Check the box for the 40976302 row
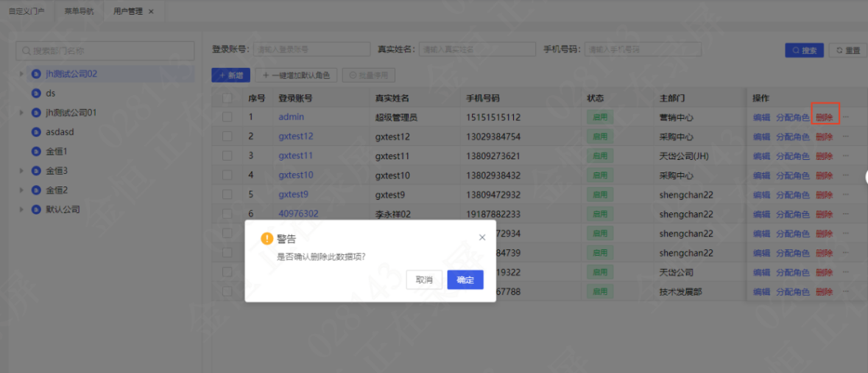Screen dimensions: 868x373 (227, 214)
